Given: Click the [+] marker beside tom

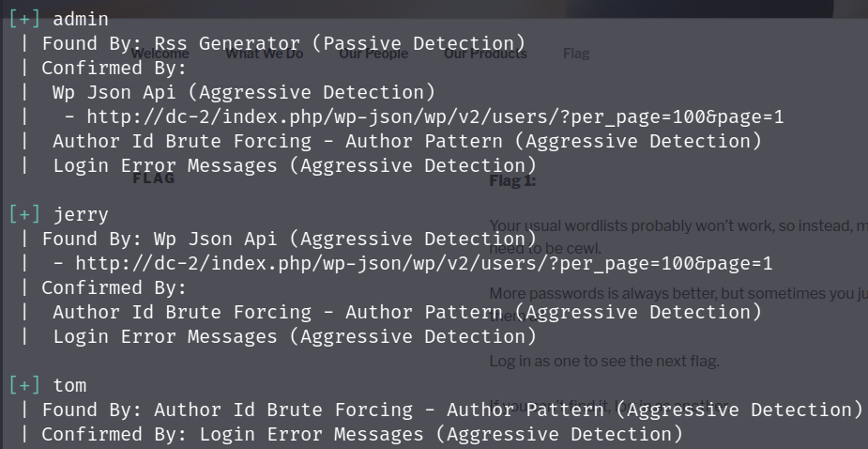Looking at the screenshot, I should 25,385.
